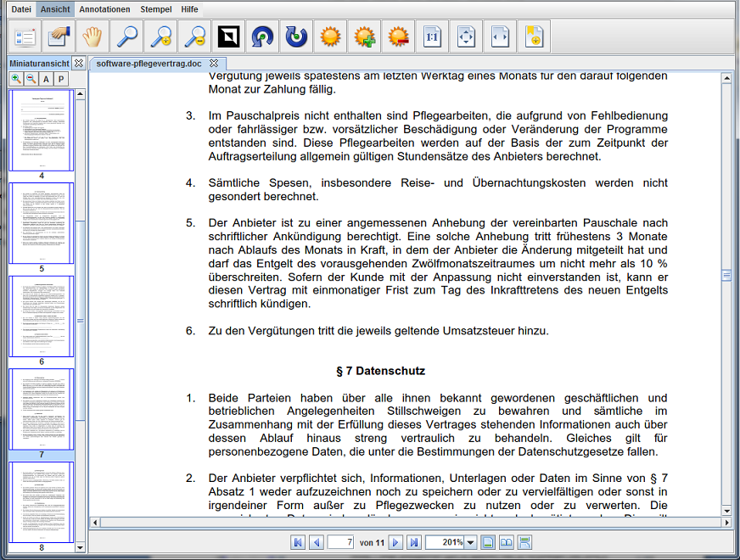Click document vertical scroll down arrow
Viewport: 740px width, 560px height.
726,511
